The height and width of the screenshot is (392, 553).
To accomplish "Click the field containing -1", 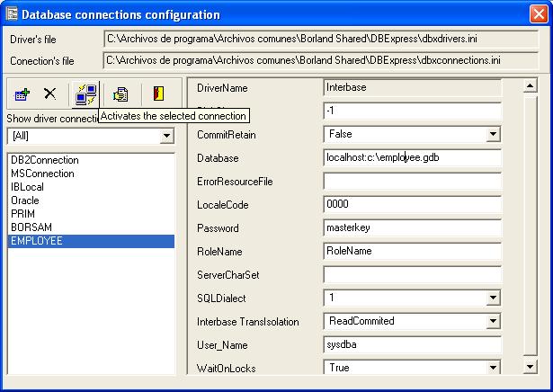I will [x=412, y=111].
